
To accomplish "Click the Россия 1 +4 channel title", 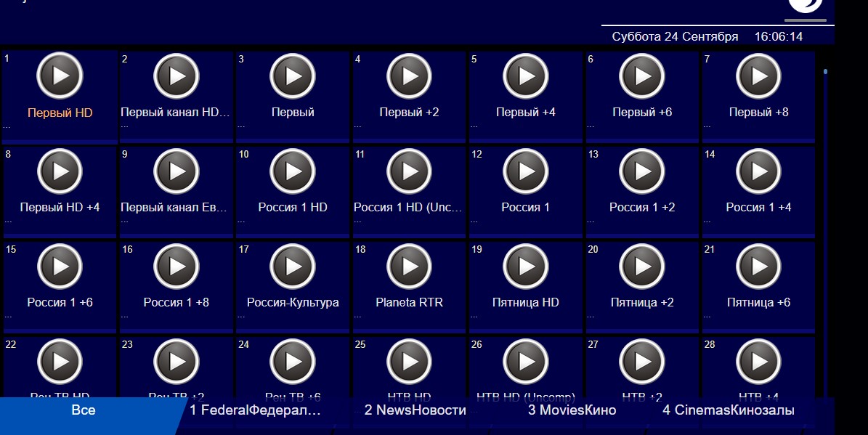I will 759,207.
